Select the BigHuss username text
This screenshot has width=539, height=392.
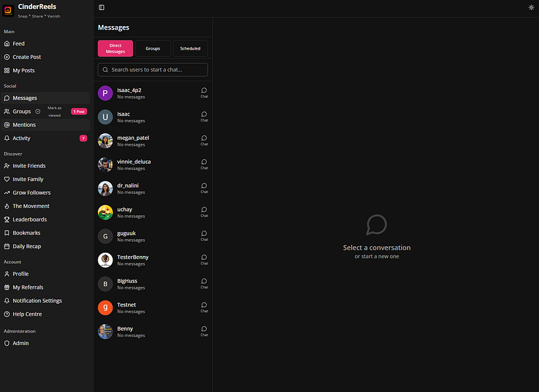coord(127,281)
